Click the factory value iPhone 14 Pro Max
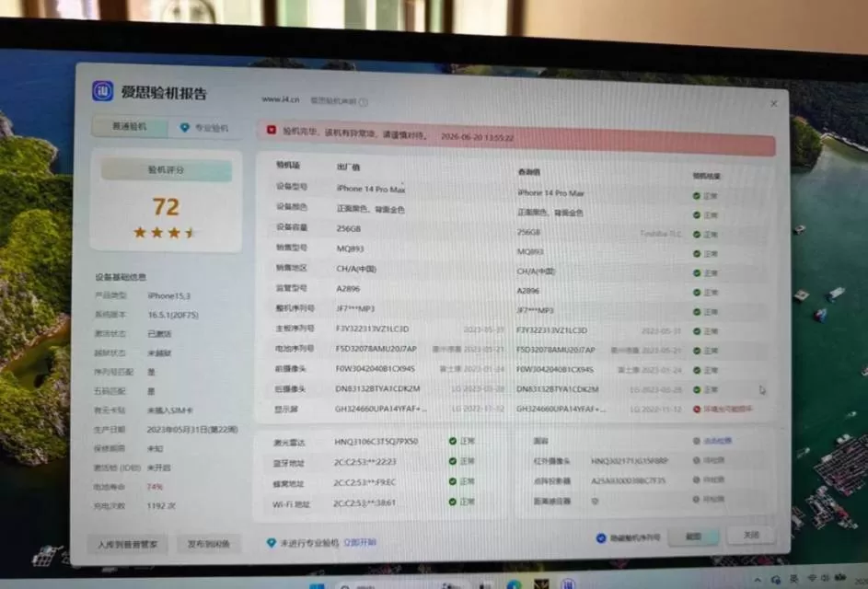The image size is (868, 589). pos(371,189)
